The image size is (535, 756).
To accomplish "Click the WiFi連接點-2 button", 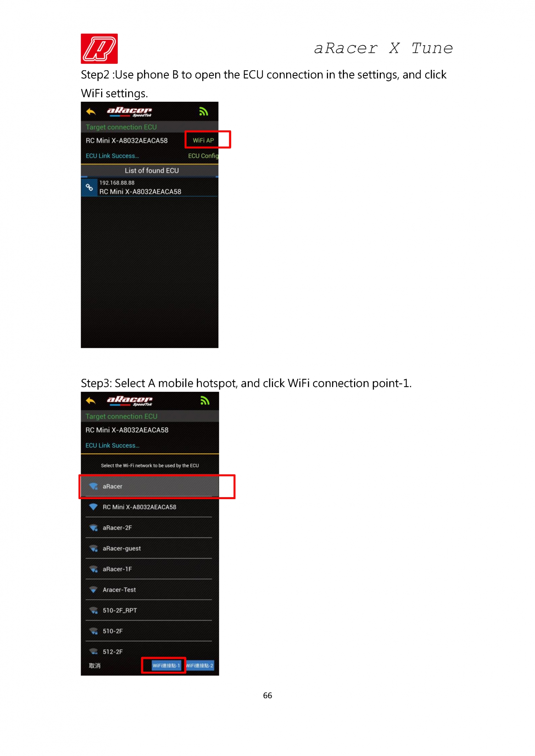I will (x=200, y=665).
